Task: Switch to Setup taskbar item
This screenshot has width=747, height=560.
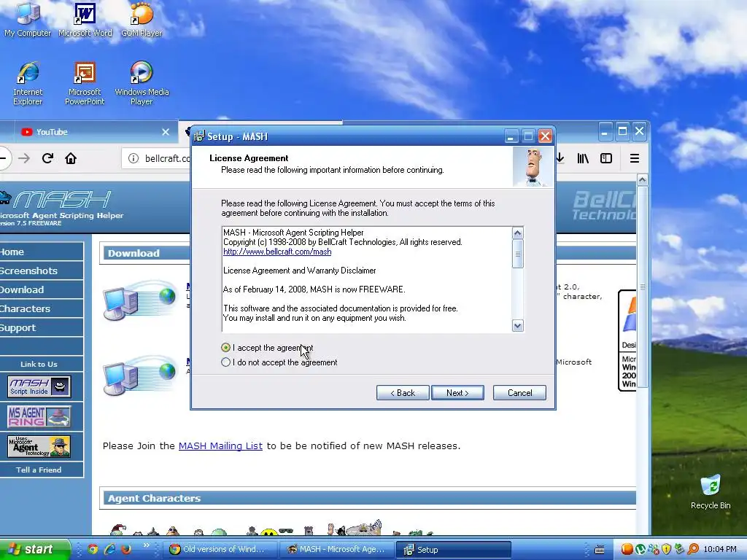Action: click(x=452, y=549)
